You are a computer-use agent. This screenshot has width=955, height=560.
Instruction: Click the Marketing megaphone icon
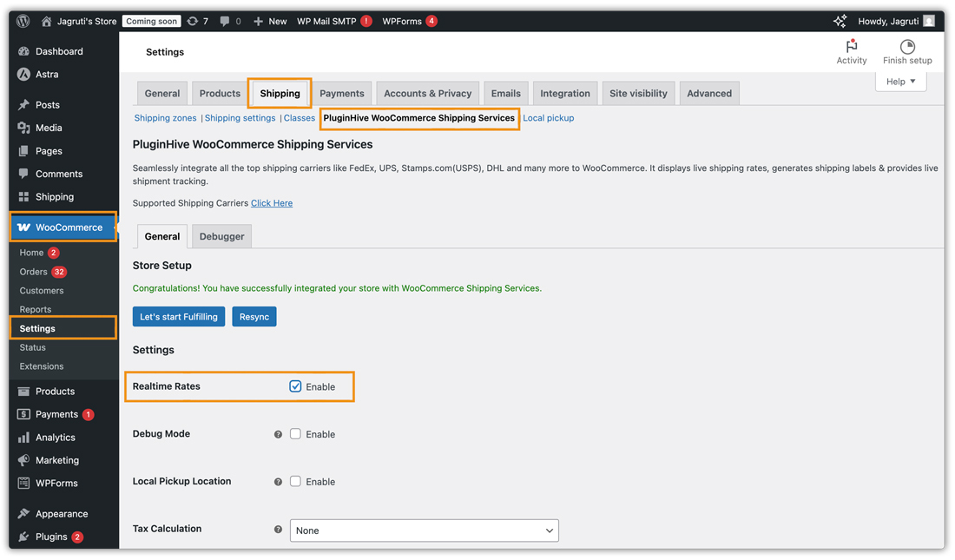point(23,460)
